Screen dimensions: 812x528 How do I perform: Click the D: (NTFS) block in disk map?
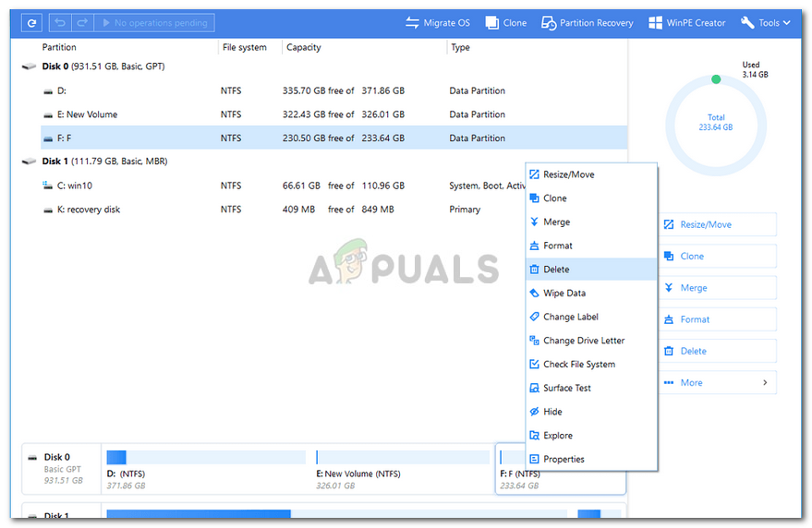pos(206,469)
